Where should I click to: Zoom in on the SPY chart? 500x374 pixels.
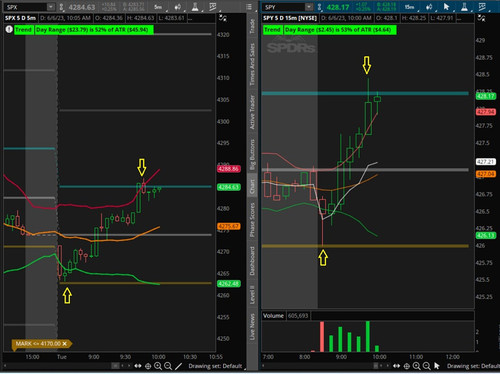[x=417, y=366]
